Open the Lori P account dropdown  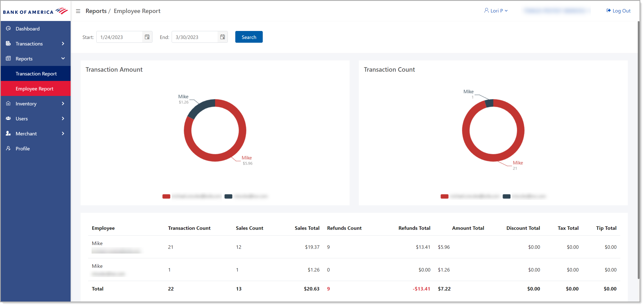(x=496, y=11)
